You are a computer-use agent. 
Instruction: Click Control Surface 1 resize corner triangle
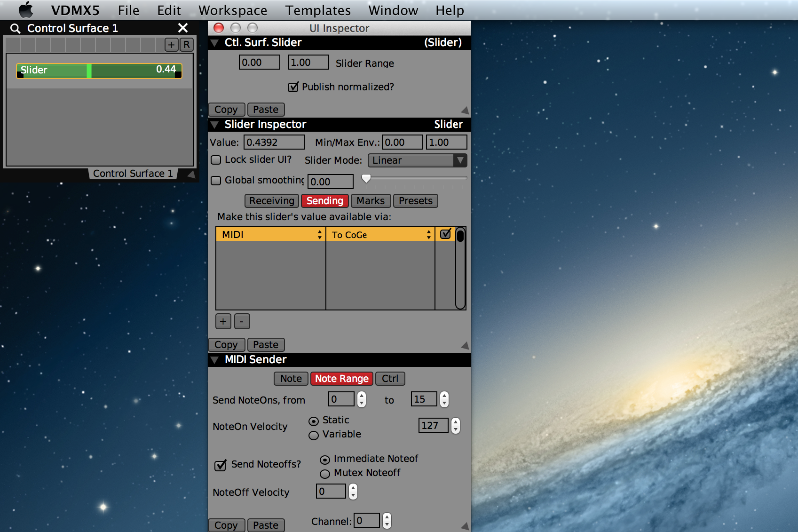(x=191, y=174)
